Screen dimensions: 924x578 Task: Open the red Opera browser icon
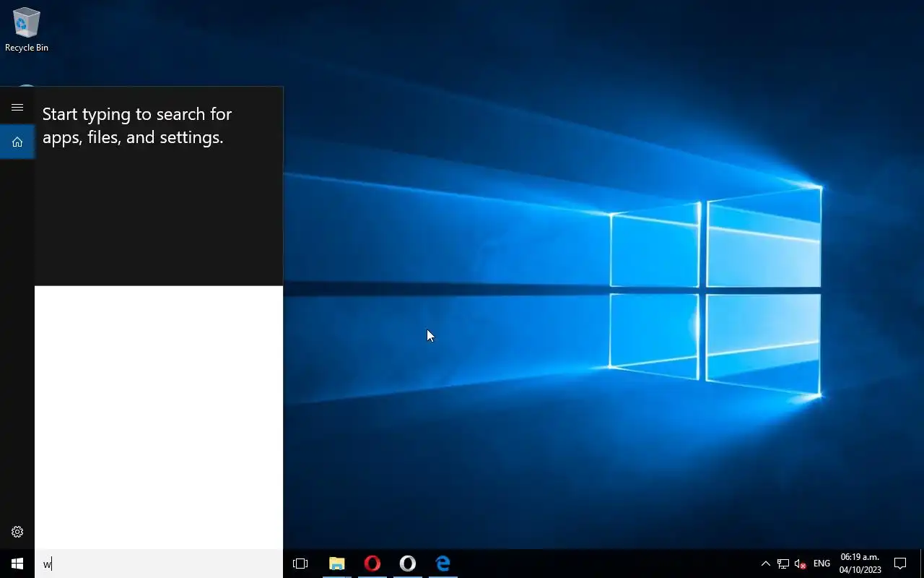click(372, 564)
